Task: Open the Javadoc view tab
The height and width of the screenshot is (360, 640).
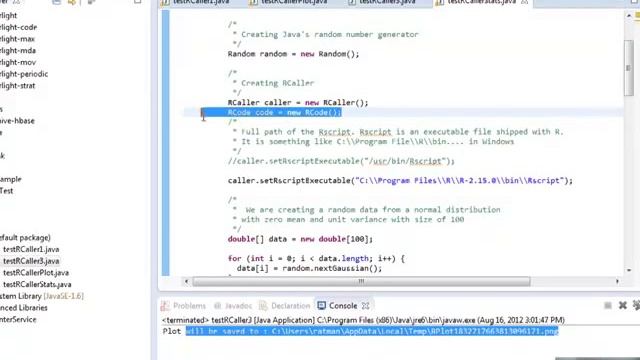Action: tap(233, 306)
